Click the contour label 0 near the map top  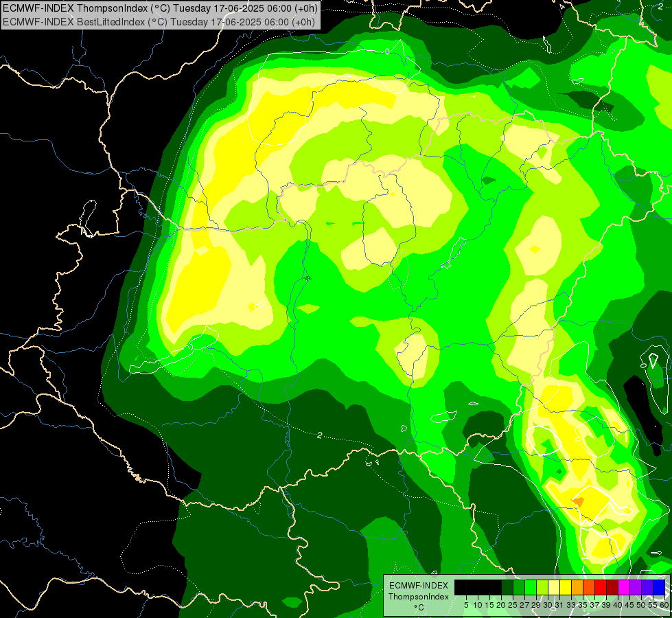tap(387, 51)
